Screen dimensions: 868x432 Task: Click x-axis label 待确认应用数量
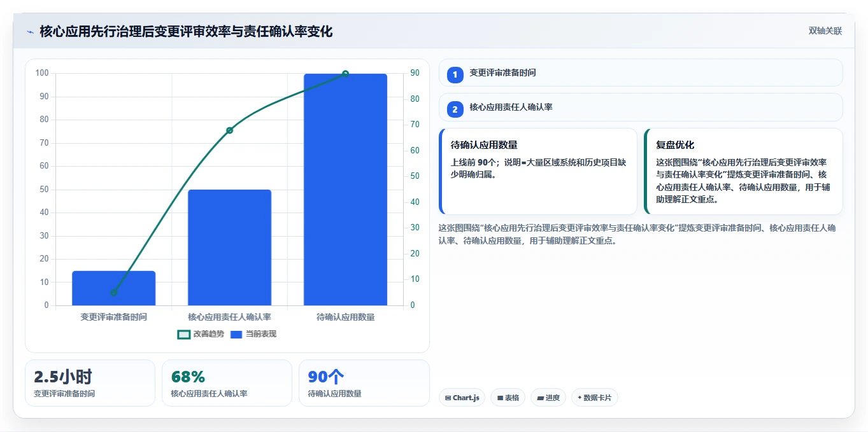tap(345, 317)
